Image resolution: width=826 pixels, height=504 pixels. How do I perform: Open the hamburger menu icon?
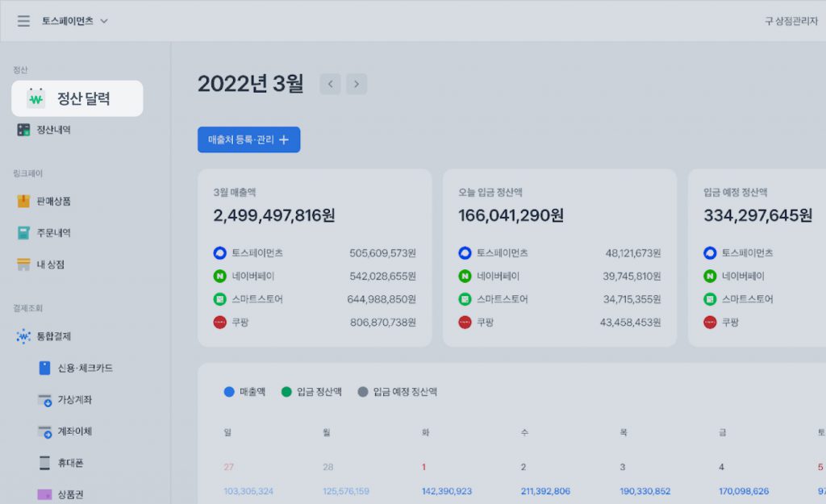[23, 21]
